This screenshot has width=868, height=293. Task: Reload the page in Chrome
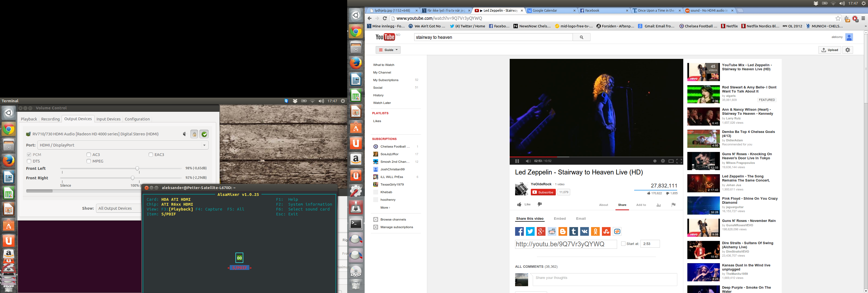click(385, 18)
